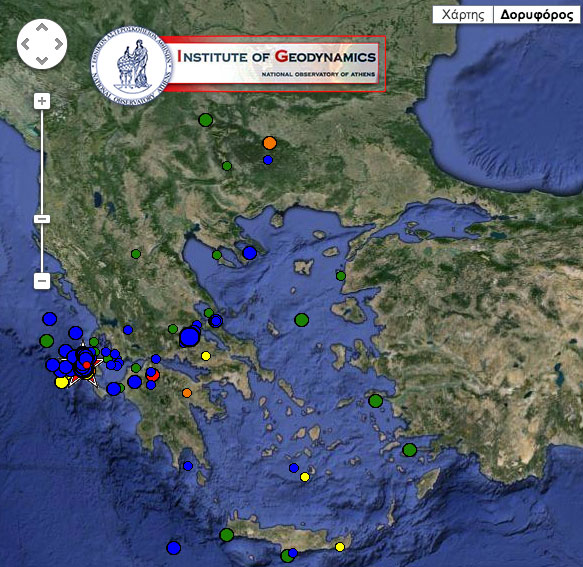Select the largest blue marker in central Greece
This screenshot has width=583, height=567.
tap(189, 337)
